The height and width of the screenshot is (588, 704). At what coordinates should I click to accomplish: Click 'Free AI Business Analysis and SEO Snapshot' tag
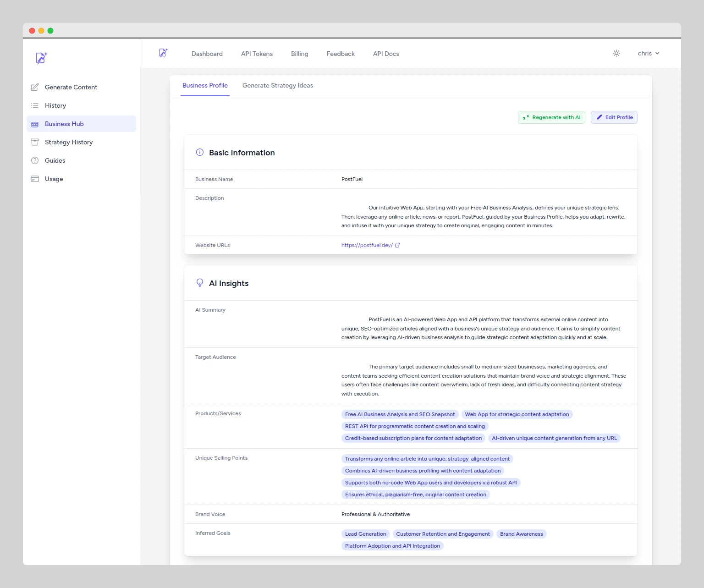coord(400,414)
